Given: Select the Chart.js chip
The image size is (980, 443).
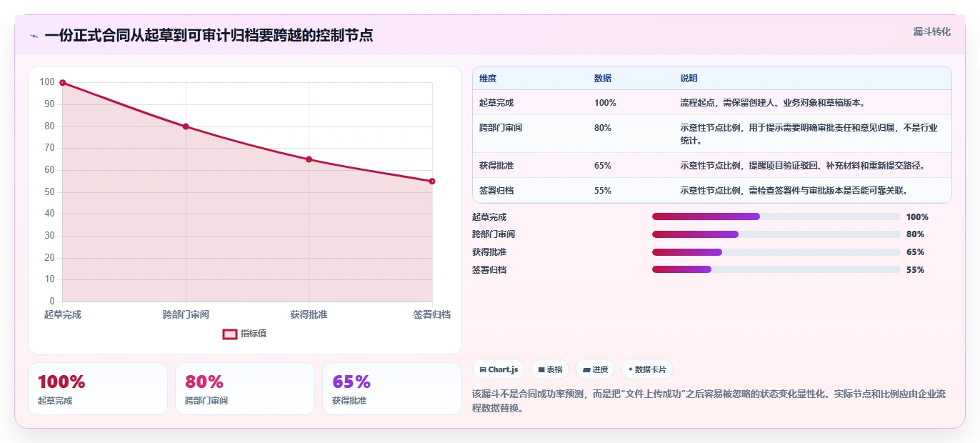Looking at the screenshot, I should (499, 369).
